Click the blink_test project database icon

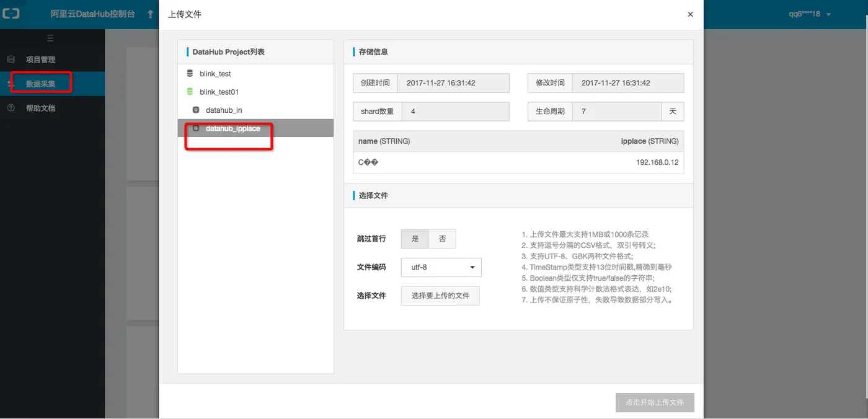[190, 74]
